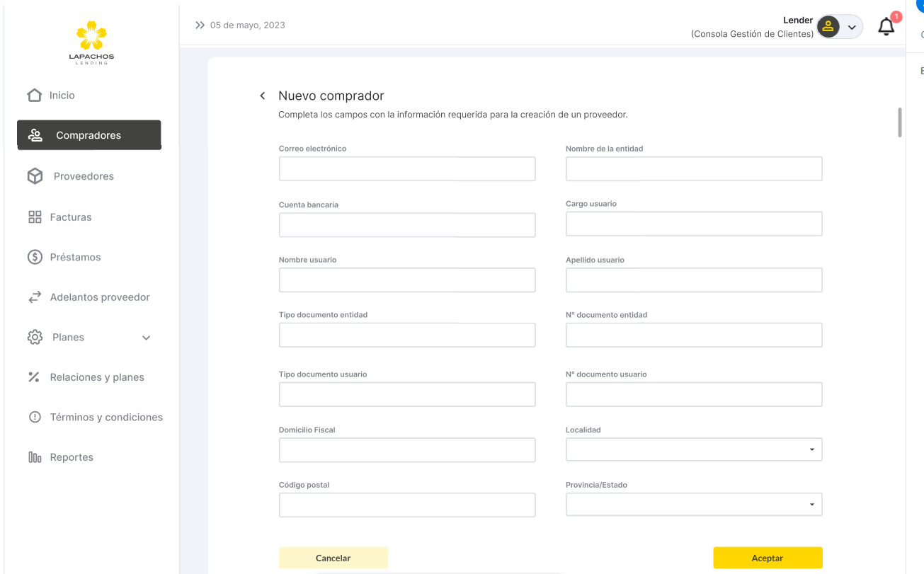Click the form's vertical scrollbar
924x574 pixels.
click(900, 122)
